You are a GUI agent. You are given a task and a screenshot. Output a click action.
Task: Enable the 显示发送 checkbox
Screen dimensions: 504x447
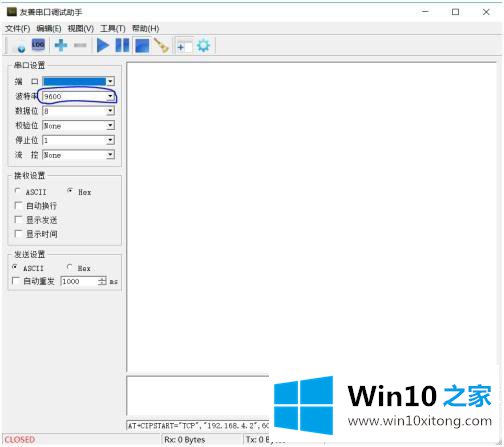[36, 220]
